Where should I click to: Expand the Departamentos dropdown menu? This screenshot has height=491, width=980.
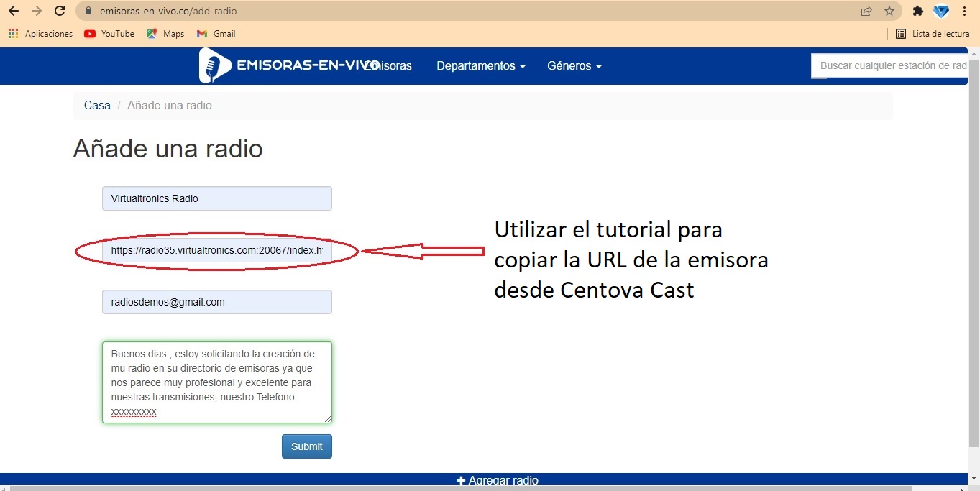480,66
